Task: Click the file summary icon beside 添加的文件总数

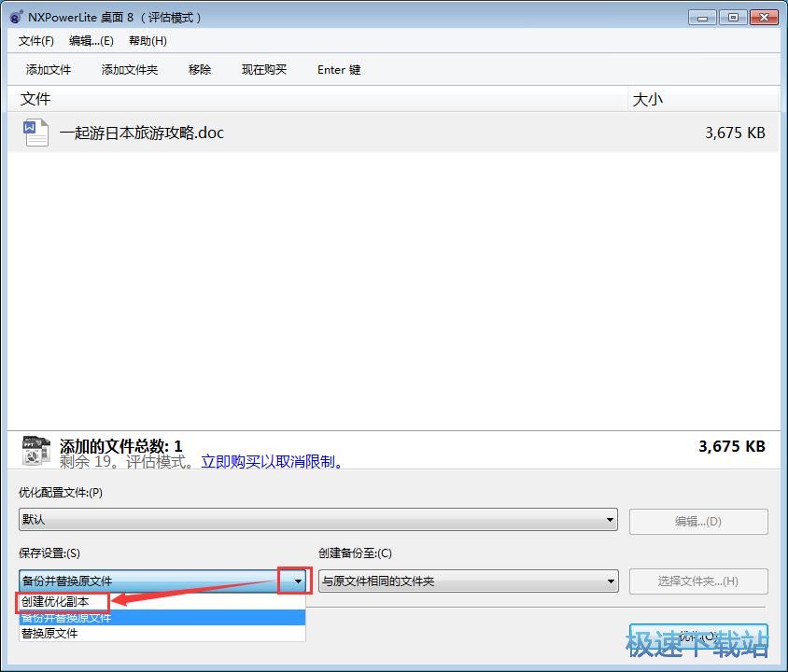Action: [x=36, y=451]
